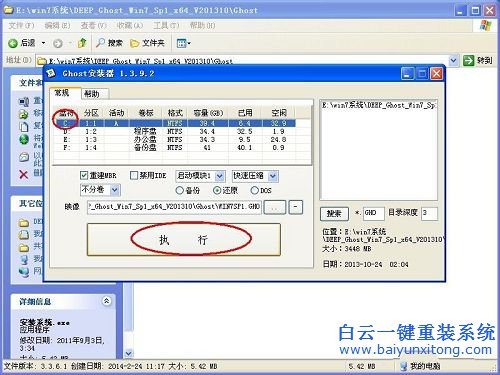Click the image path input field
500x375 pixels.
coord(174,207)
